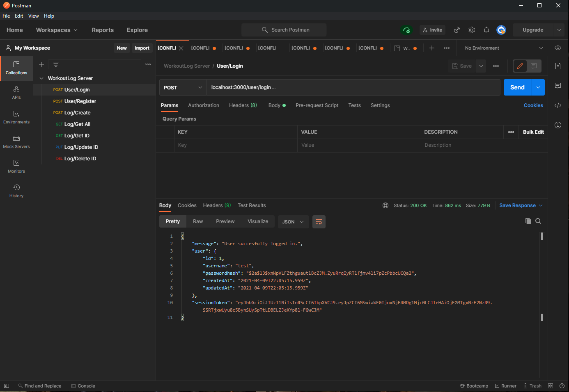This screenshot has width=569, height=392.
Task: Switch to the edit pencil mode
Action: (520, 66)
